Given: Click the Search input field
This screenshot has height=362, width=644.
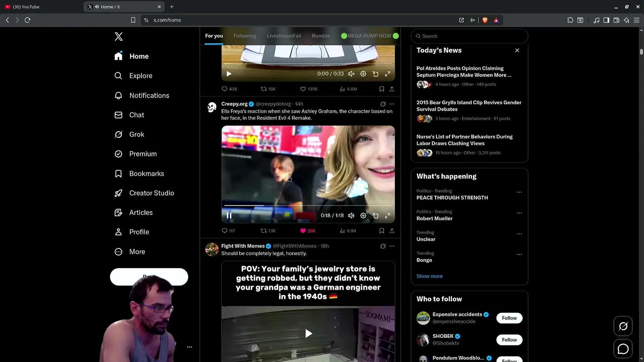Looking at the screenshot, I should click(x=469, y=36).
